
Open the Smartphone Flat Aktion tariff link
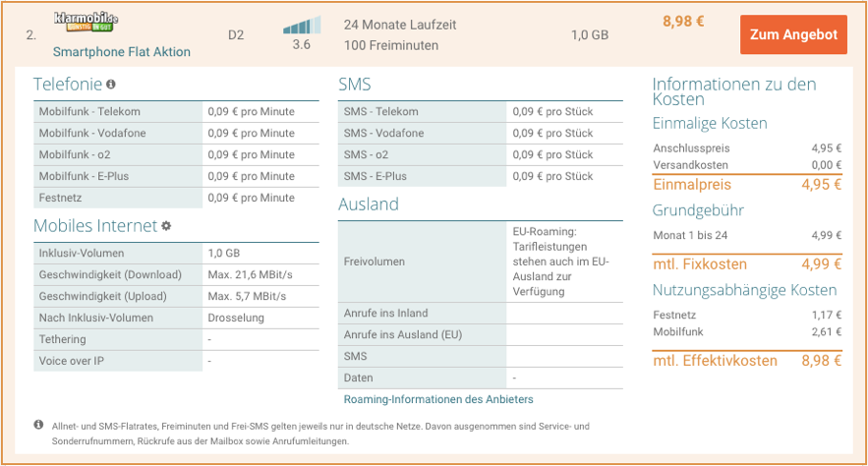[x=121, y=52]
